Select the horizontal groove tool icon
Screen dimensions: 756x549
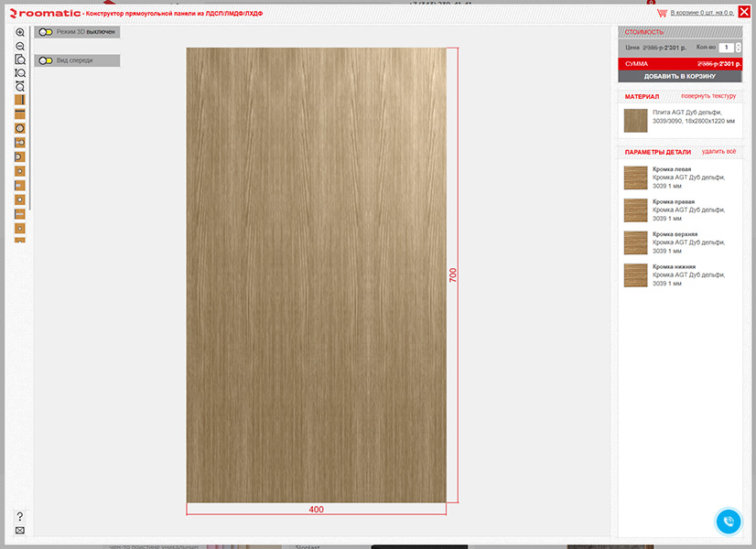coord(20,114)
